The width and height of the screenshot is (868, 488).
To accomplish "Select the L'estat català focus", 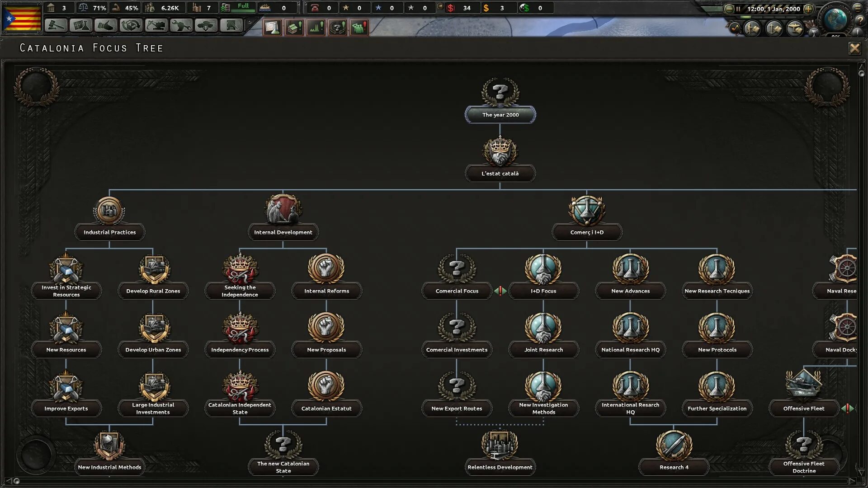I will (500, 160).
